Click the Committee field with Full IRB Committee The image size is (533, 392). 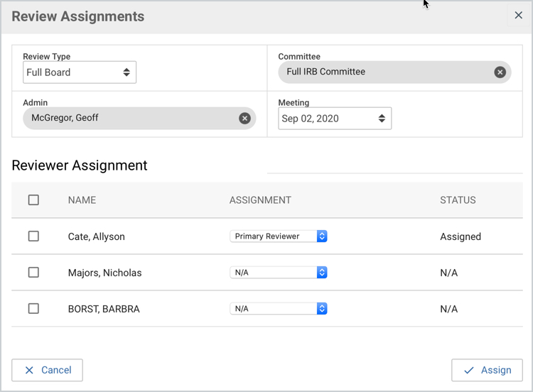point(384,72)
